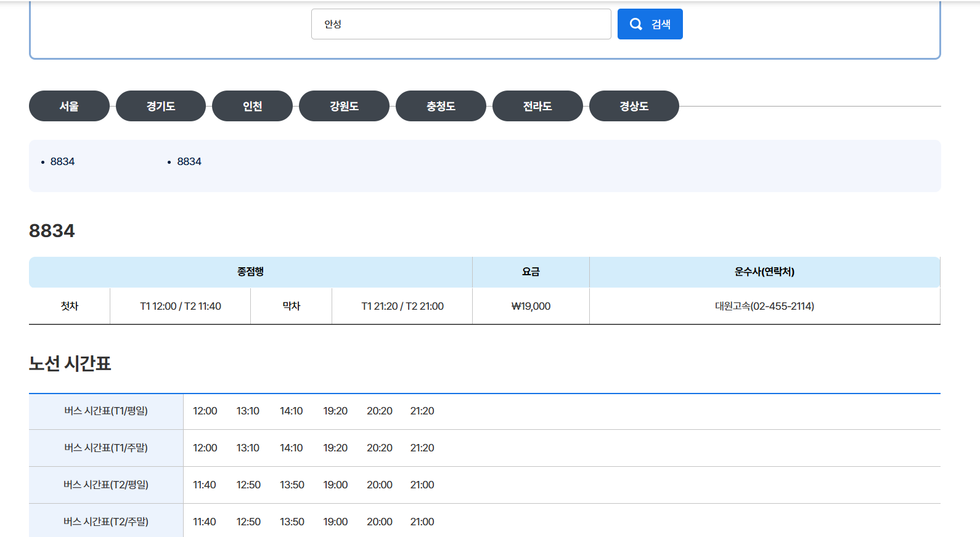Click 21:20 in the T1/평일 row
The height and width of the screenshot is (537, 980).
(422, 411)
